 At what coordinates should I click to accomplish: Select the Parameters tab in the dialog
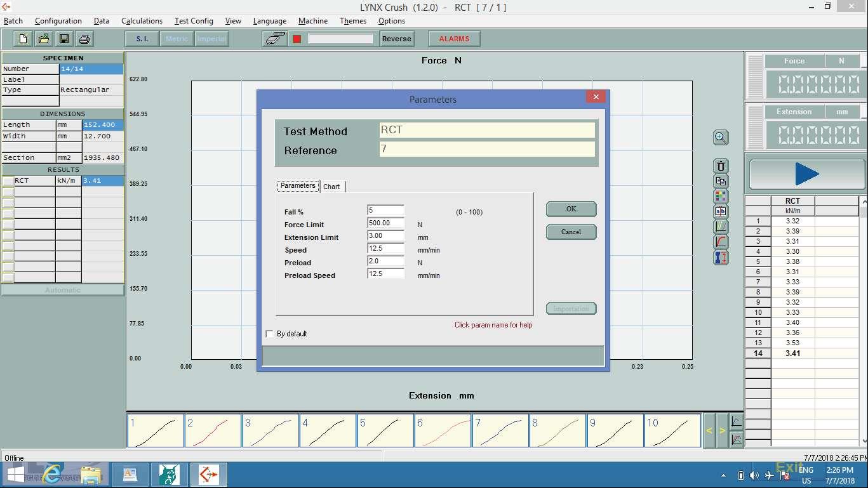point(298,186)
